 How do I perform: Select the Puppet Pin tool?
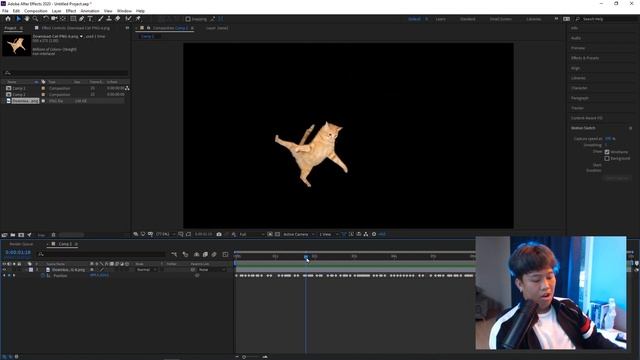tap(138, 19)
